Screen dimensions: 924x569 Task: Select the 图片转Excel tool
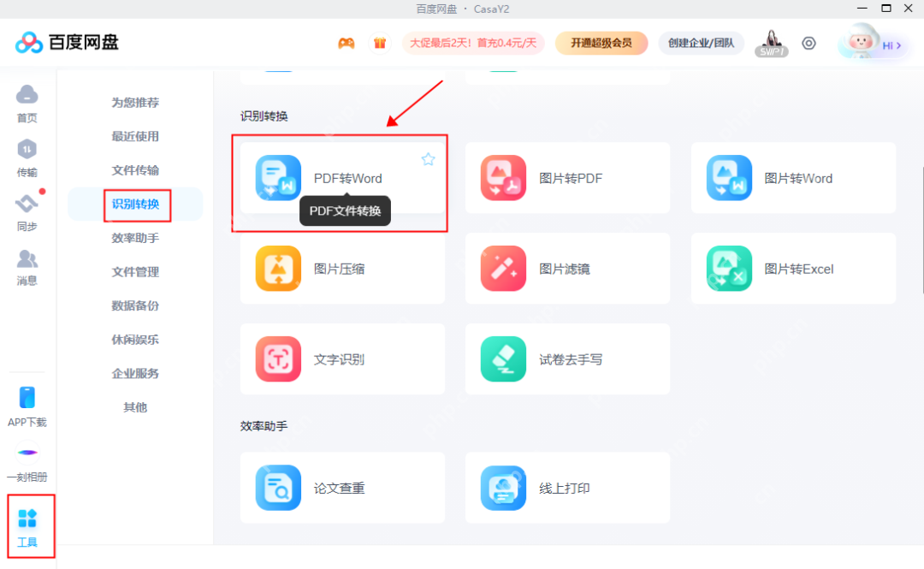pyautogui.click(x=793, y=268)
